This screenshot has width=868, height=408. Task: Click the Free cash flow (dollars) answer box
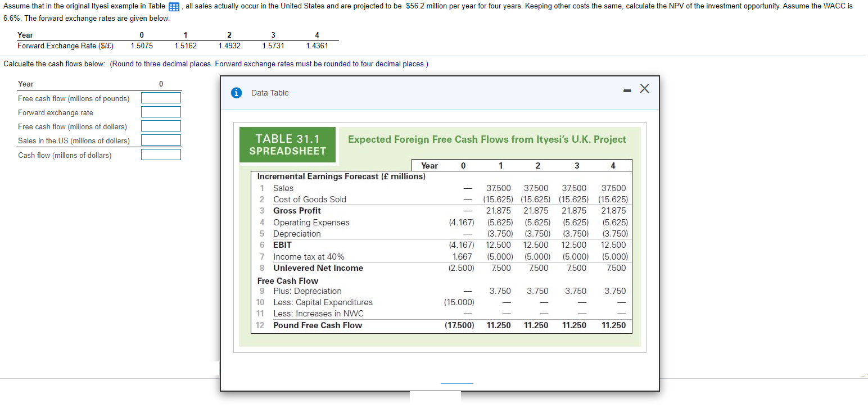pyautogui.click(x=161, y=126)
